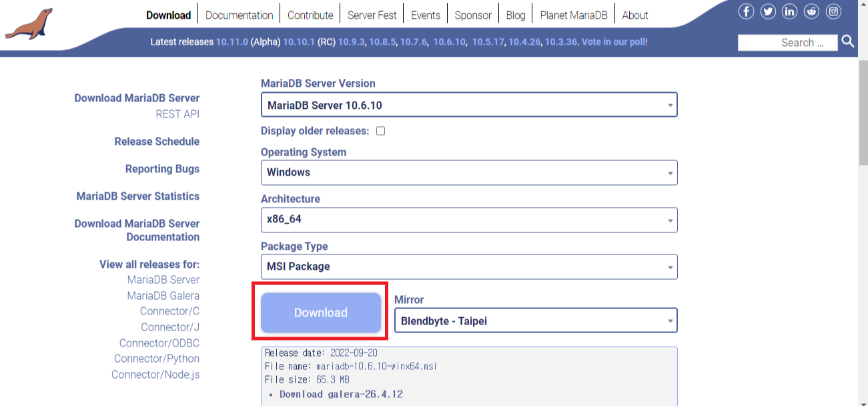Screen dimensions: 868x406
Task: Go to the Blog menu item
Action: pyautogui.click(x=516, y=15)
